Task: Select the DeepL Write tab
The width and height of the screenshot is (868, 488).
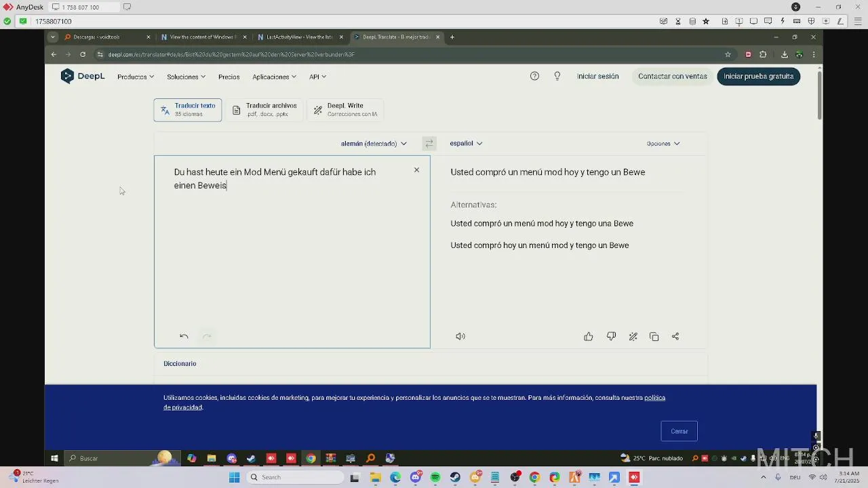Action: (345, 110)
